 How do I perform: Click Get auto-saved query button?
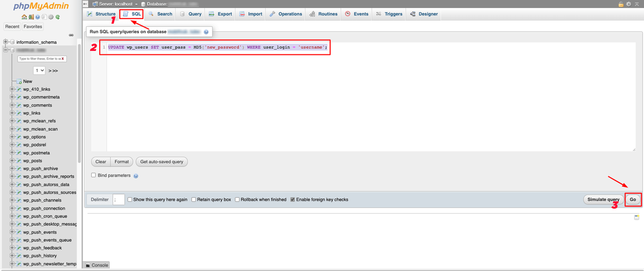[162, 162]
